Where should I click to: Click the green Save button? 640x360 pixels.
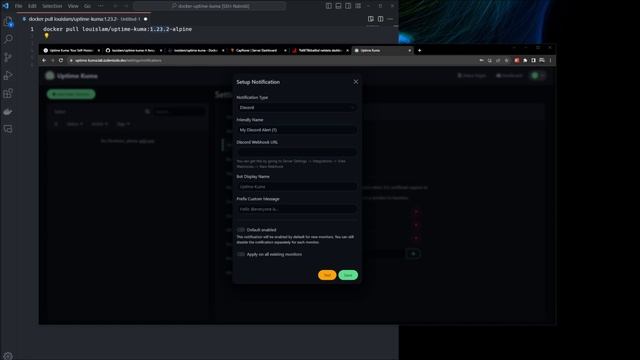pyautogui.click(x=348, y=275)
